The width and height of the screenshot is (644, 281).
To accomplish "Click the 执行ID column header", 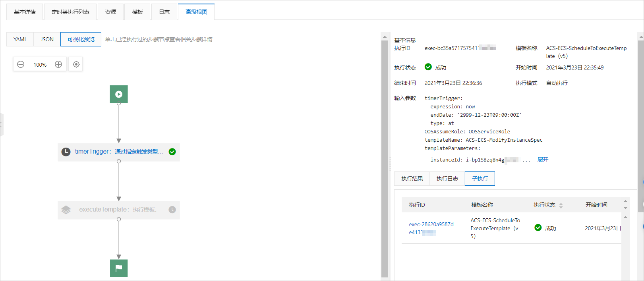I will [417, 205].
